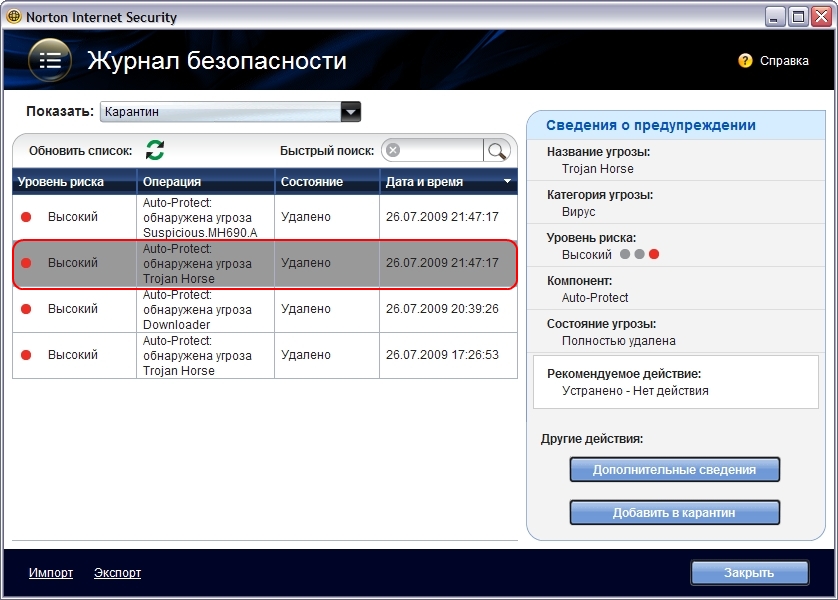Click the Закрыть button
Image resolution: width=838 pixels, height=600 pixels.
click(x=749, y=573)
